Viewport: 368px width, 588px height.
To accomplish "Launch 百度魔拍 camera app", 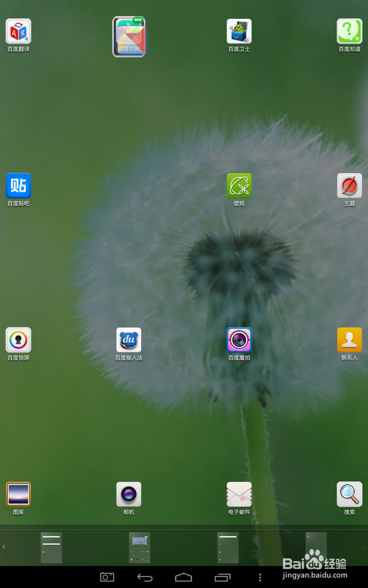I will coord(239,340).
